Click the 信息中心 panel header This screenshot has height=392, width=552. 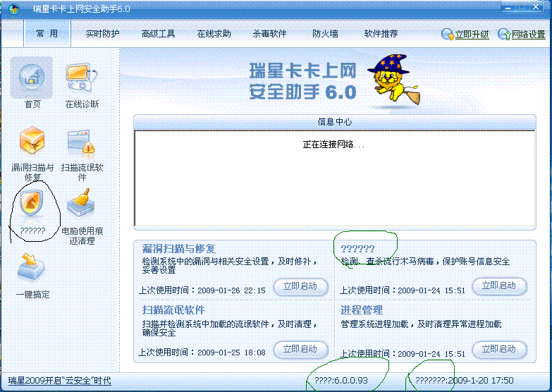click(335, 122)
